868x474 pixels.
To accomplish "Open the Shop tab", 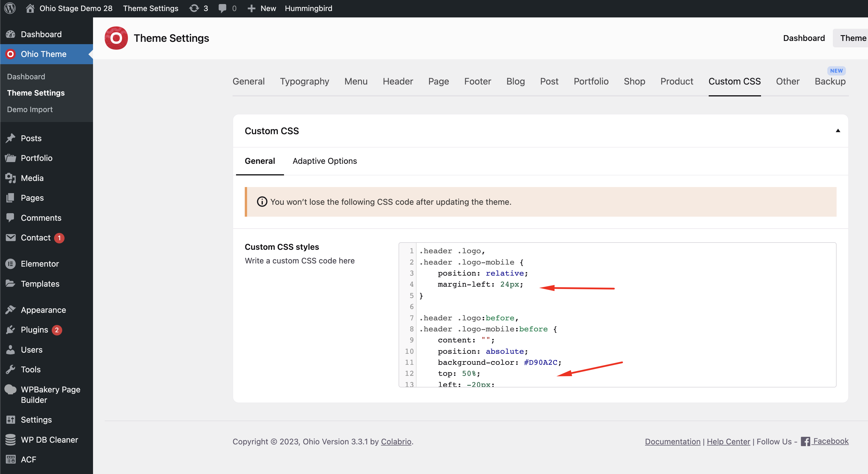I will pyautogui.click(x=635, y=81).
